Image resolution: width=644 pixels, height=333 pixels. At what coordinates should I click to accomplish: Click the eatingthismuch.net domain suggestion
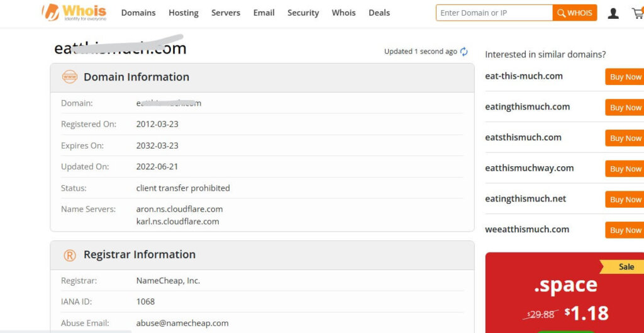[x=525, y=199]
